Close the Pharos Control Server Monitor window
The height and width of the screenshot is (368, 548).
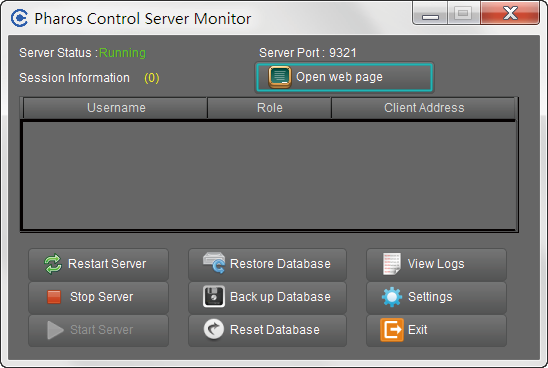tap(510, 13)
